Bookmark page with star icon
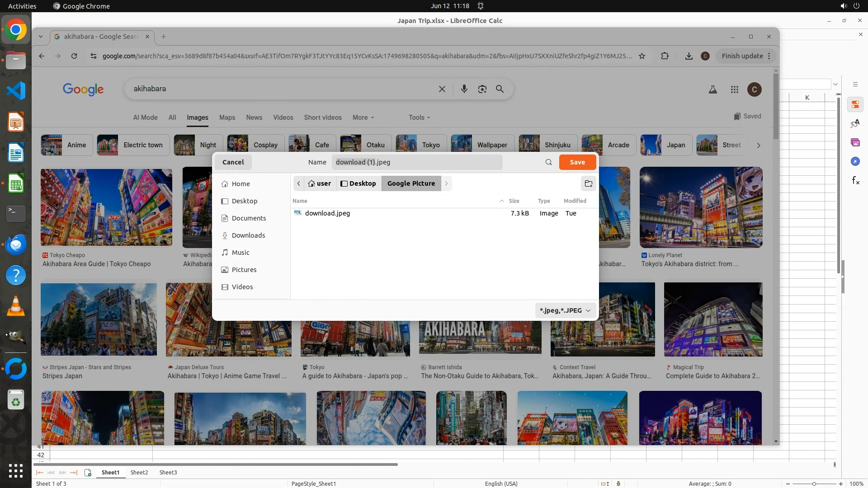The image size is (868, 488). pyautogui.click(x=642, y=56)
